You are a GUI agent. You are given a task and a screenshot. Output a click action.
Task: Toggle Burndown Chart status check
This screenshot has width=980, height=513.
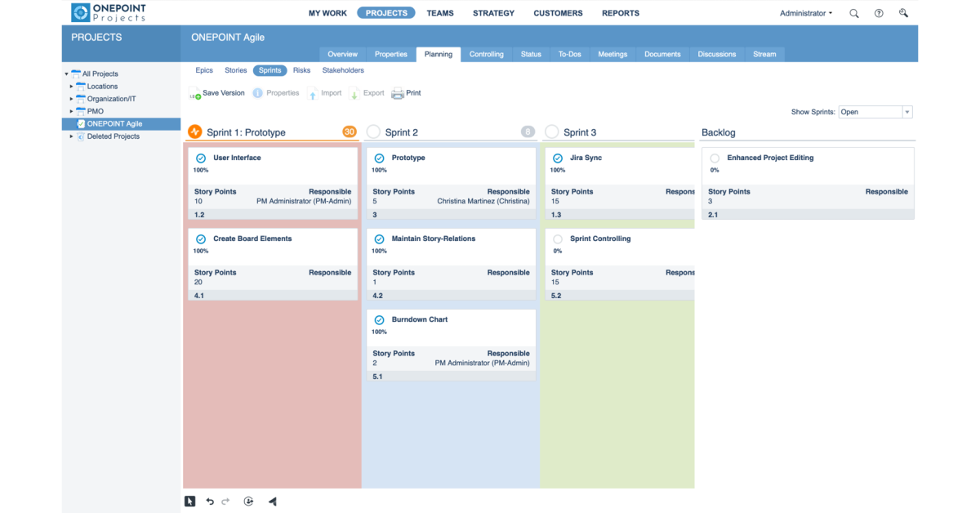click(x=379, y=319)
